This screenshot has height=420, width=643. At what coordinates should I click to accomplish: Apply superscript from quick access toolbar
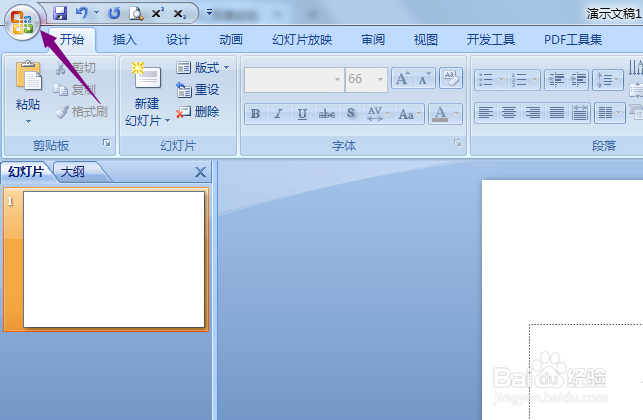pyautogui.click(x=157, y=14)
